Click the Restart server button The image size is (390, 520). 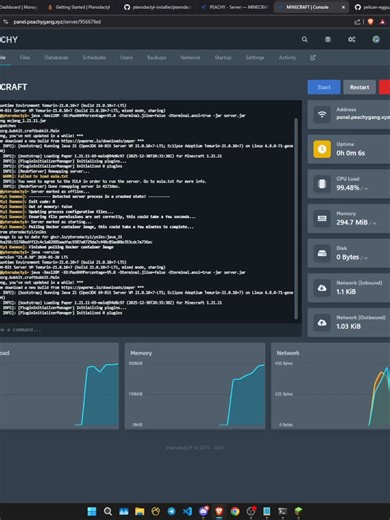(359, 87)
